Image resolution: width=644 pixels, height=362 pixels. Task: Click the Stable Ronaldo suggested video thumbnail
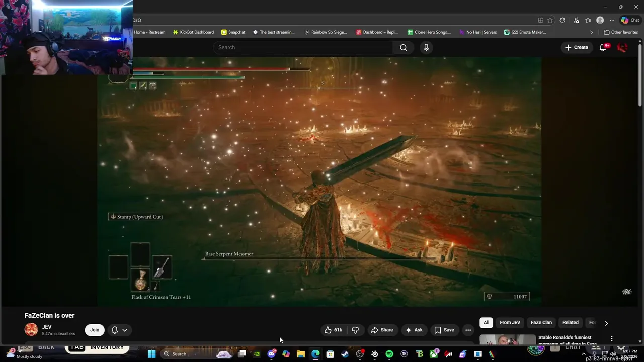508,339
